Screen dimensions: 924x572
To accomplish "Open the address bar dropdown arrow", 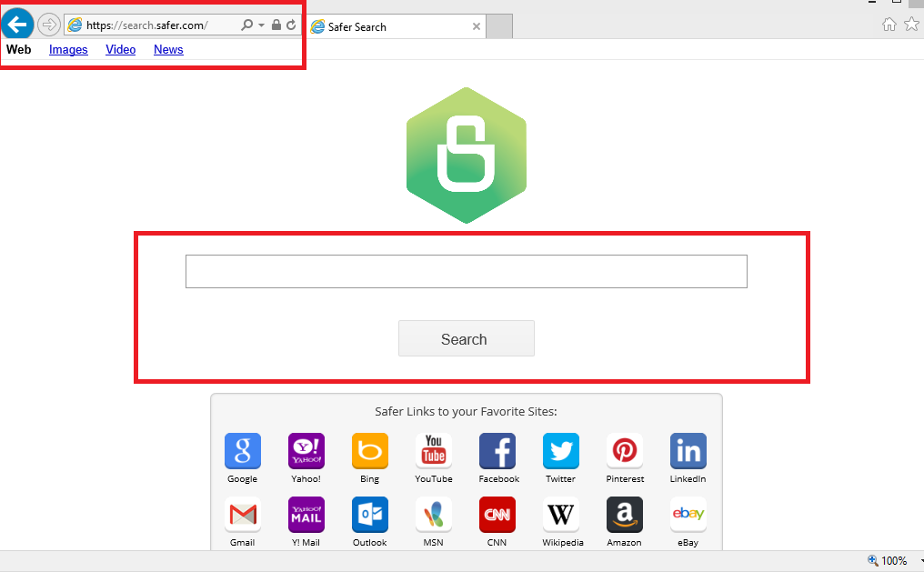I will pos(261,25).
